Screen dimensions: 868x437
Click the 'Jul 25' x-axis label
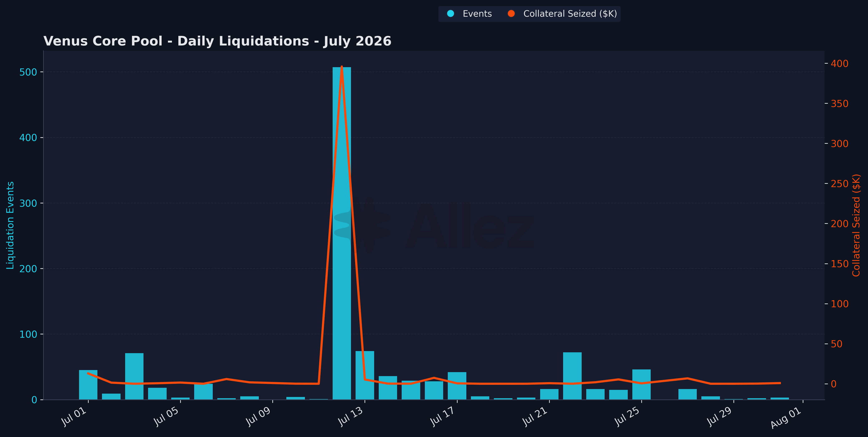(x=627, y=416)
